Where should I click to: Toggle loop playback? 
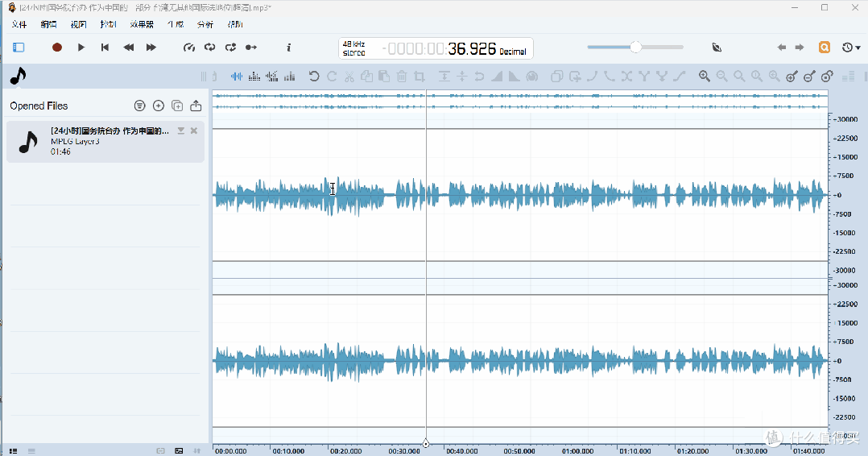[x=210, y=48]
